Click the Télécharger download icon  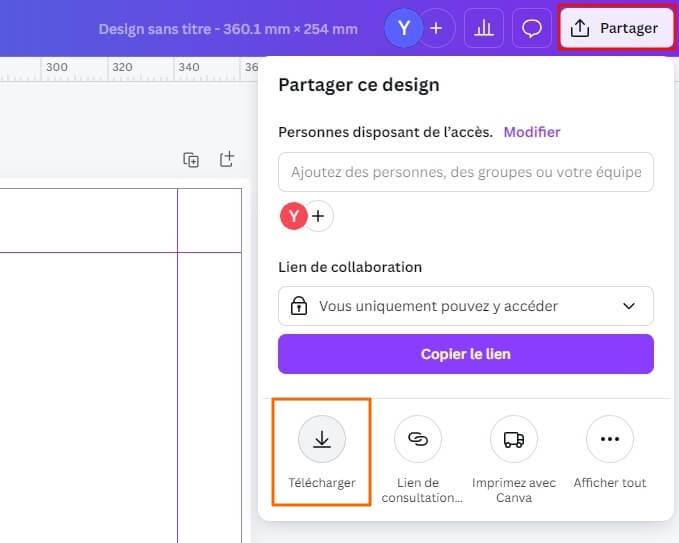coord(322,439)
